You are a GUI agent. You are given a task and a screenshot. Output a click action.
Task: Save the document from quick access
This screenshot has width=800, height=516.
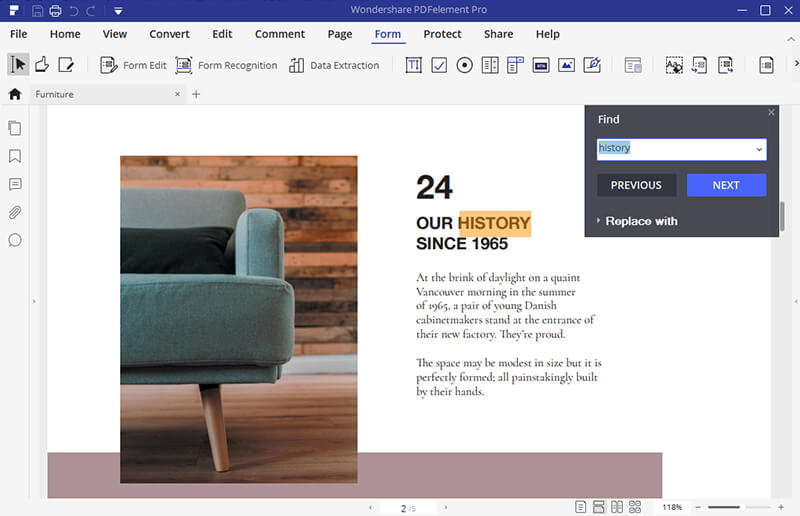pyautogui.click(x=37, y=10)
